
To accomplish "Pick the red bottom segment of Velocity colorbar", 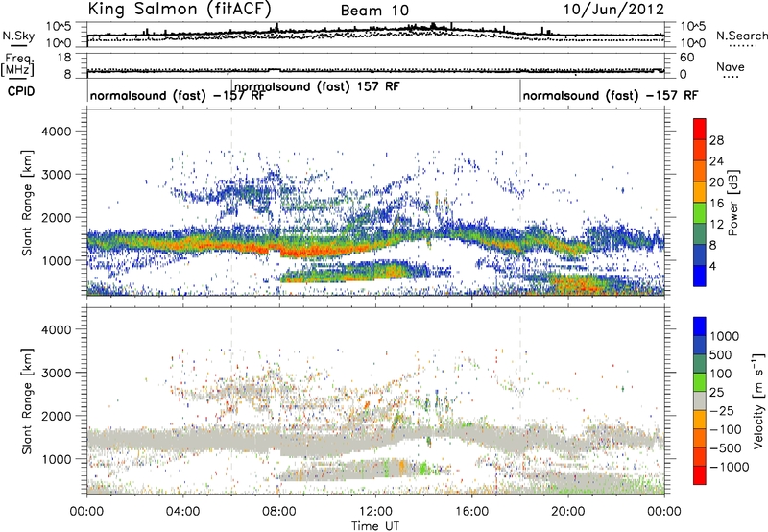I will coord(700,475).
